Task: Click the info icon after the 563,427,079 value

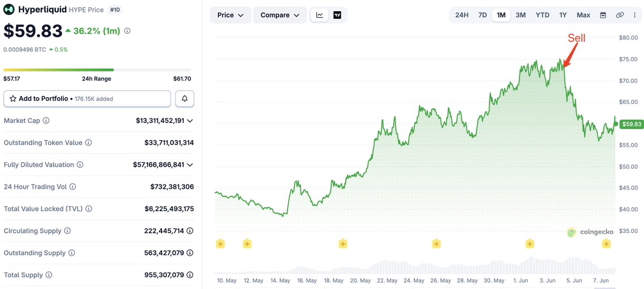Action: pos(190,253)
